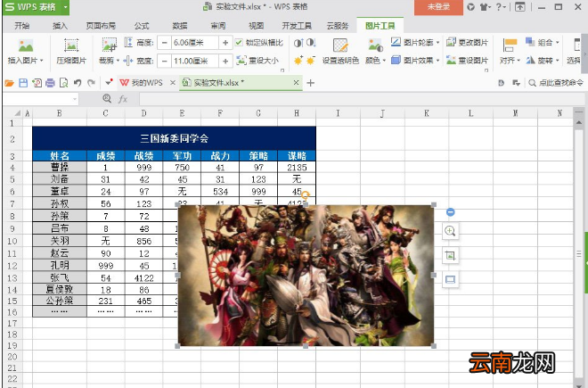
Task: Open the Page Layout (页面布局) tab
Action: pos(101,26)
